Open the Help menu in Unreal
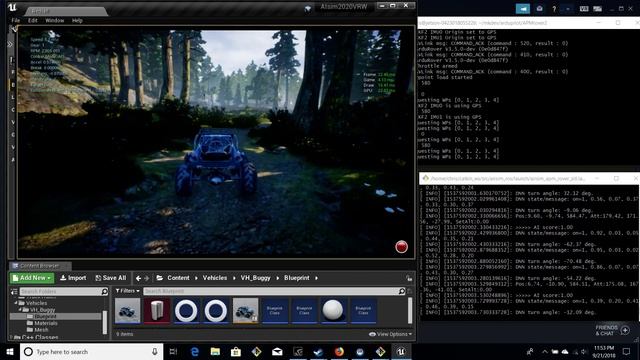This screenshot has height=360, width=640. pos(77,20)
